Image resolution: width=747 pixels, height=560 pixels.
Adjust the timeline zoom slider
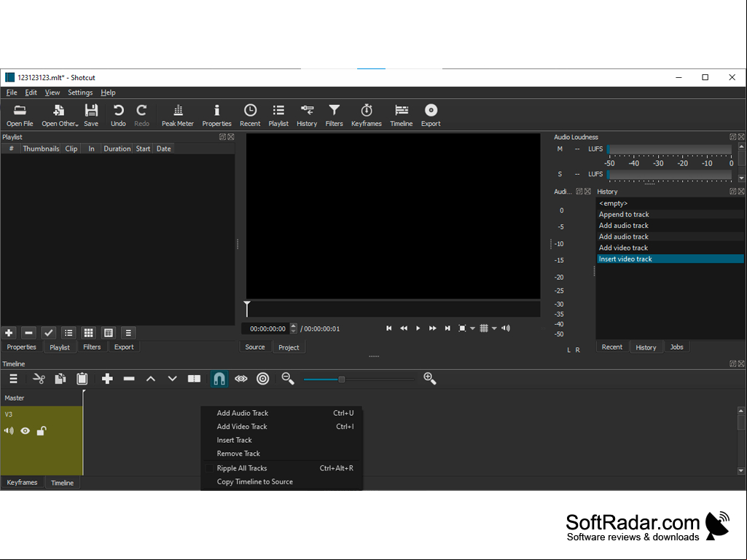342,379
